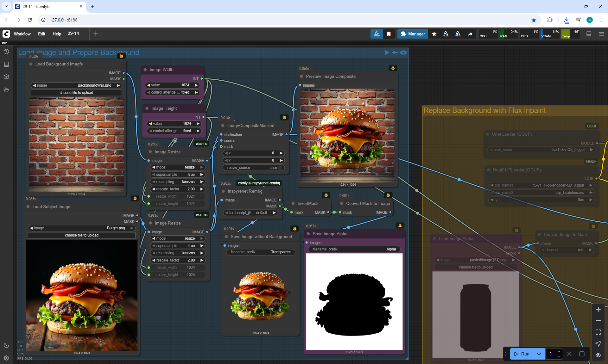Open the node library cube icon
Viewport: 608px width, 364px height.
6,77
